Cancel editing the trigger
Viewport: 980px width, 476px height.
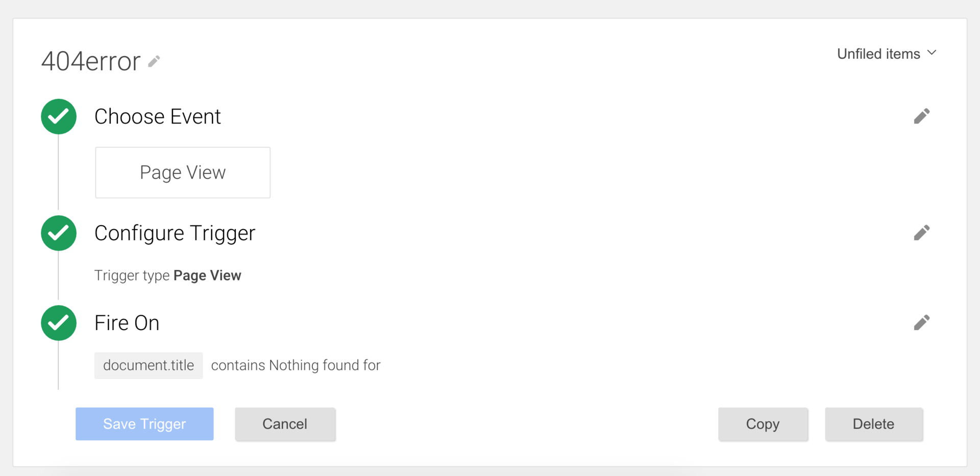click(x=285, y=424)
